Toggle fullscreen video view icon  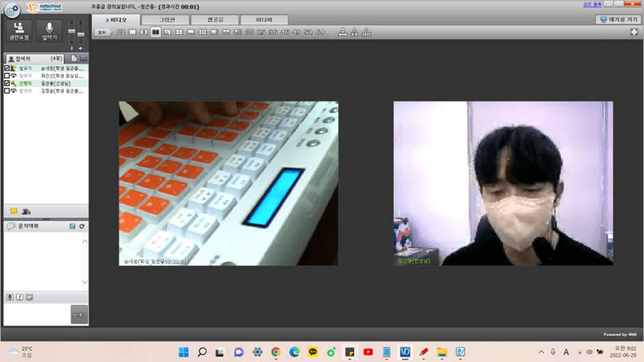point(634,32)
